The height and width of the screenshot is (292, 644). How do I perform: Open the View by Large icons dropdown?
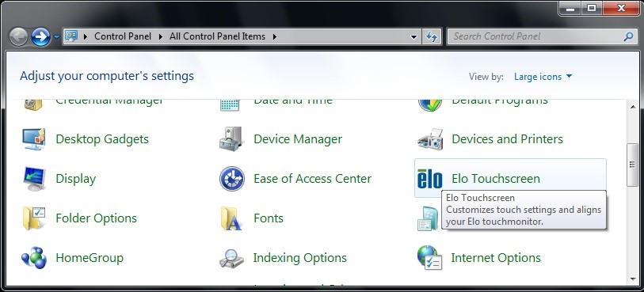[543, 77]
